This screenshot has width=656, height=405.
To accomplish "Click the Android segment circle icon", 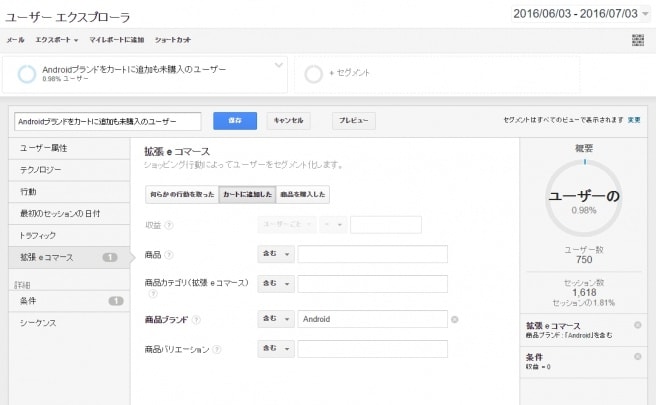I will pyautogui.click(x=27, y=74).
